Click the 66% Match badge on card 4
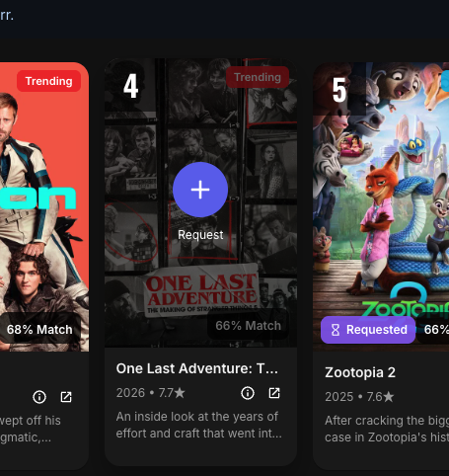The width and height of the screenshot is (449, 476). tap(249, 326)
